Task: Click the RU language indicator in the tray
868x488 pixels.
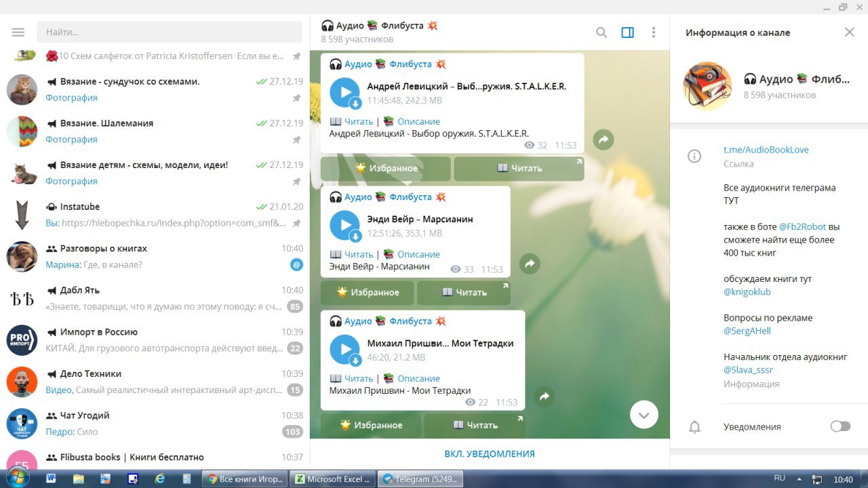Action: click(x=780, y=479)
